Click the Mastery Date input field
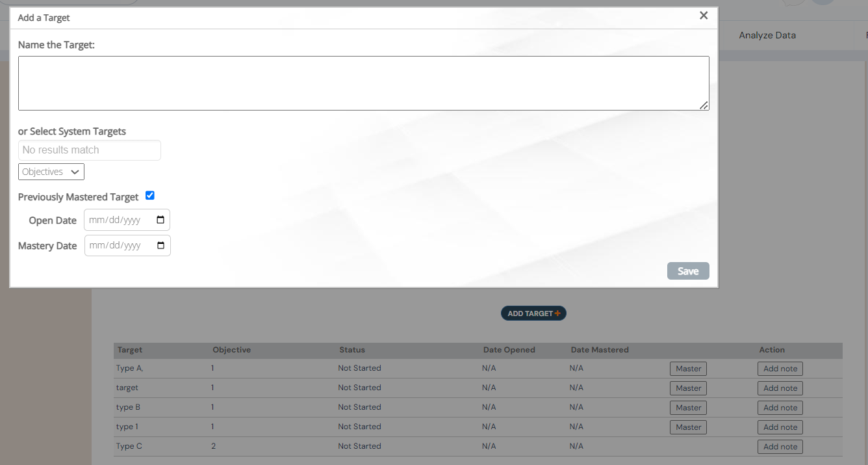 tap(117, 246)
